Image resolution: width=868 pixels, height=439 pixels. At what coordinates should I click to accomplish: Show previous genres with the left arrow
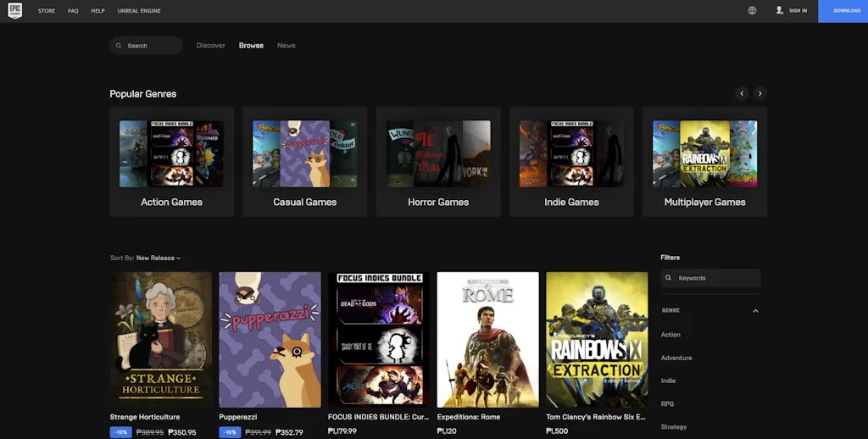click(742, 93)
